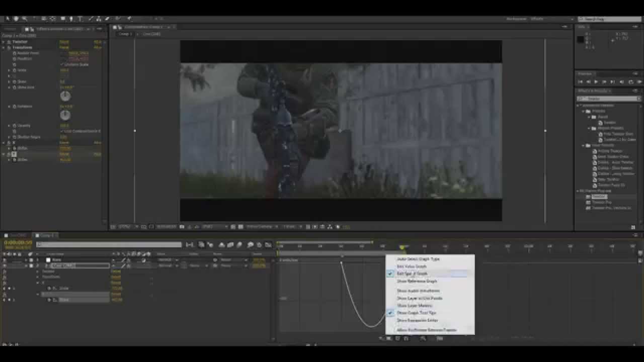
Task: Choose Edit Speed Graph menu item
Action: point(412,274)
